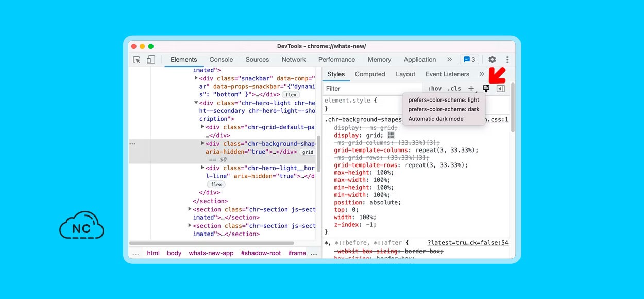Click the paintbrush rendering emulations icon

(x=486, y=89)
